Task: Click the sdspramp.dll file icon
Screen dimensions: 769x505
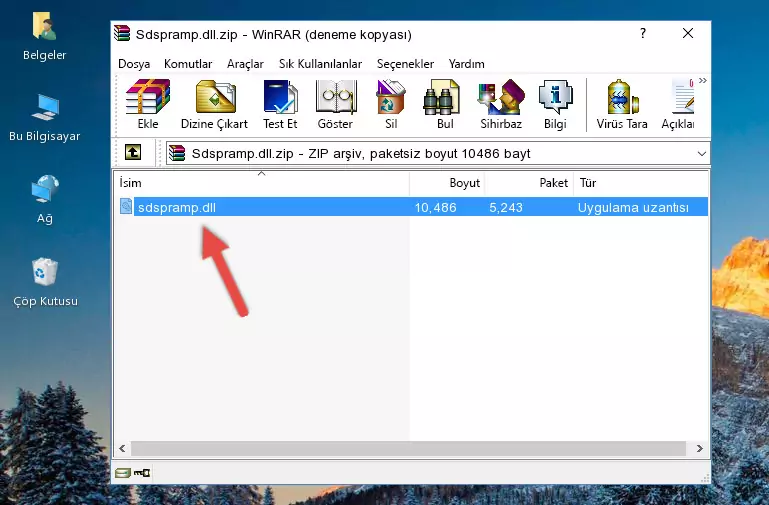Action: tap(126, 206)
